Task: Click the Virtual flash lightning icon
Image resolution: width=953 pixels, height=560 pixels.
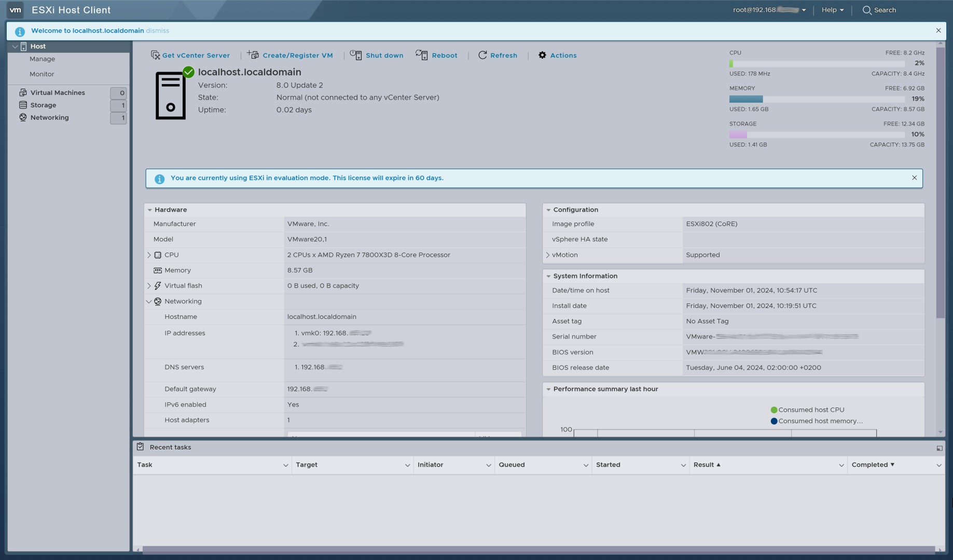Action: tap(158, 286)
